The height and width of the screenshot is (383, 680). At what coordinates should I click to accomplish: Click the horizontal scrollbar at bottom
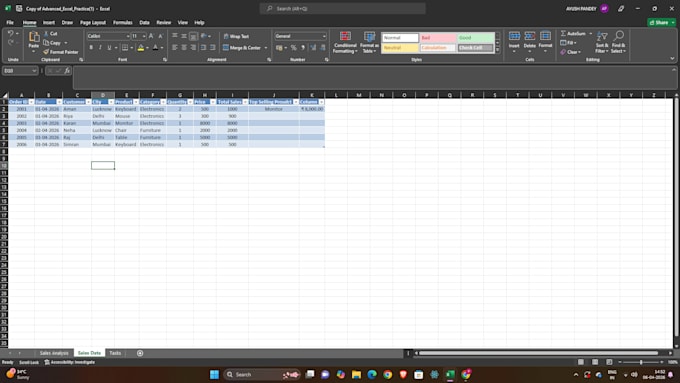(x=539, y=353)
